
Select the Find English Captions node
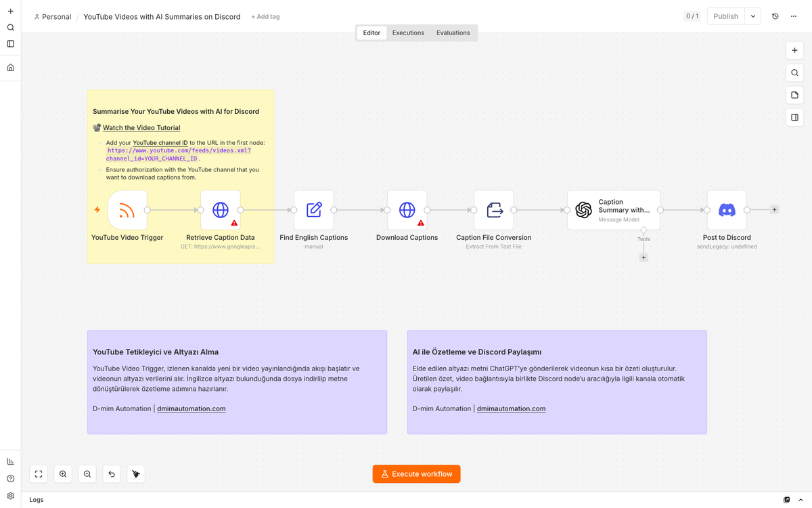(313, 210)
